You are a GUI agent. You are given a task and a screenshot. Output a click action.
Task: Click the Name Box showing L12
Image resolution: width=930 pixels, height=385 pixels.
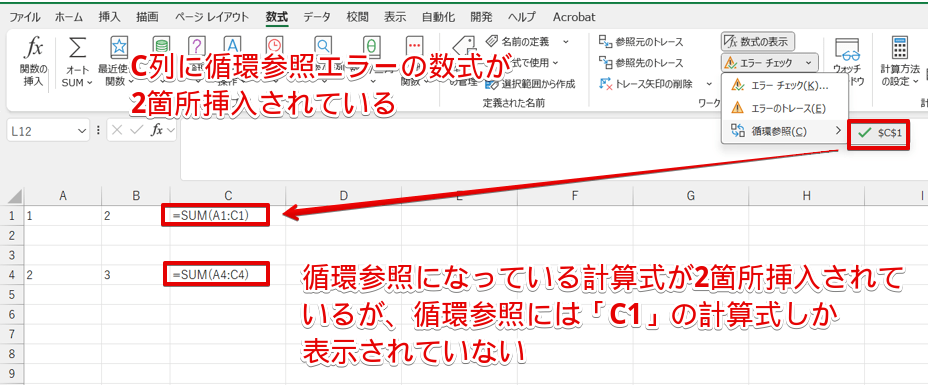42,131
